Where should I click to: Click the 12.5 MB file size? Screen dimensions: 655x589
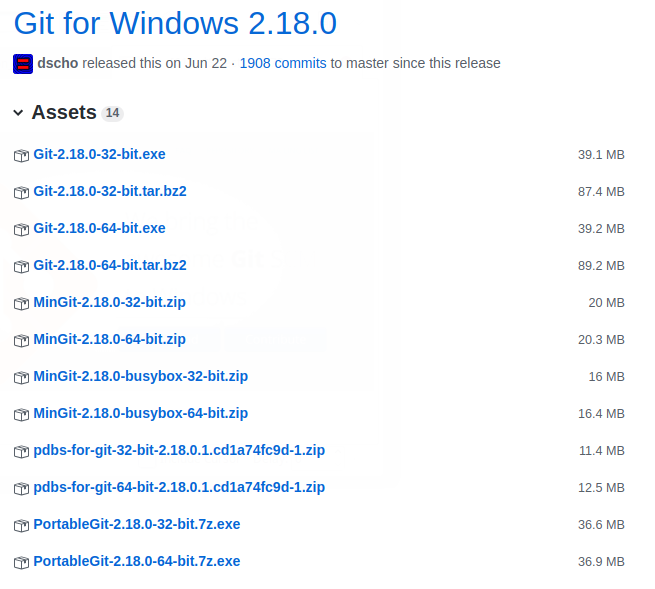pyautogui.click(x=601, y=487)
